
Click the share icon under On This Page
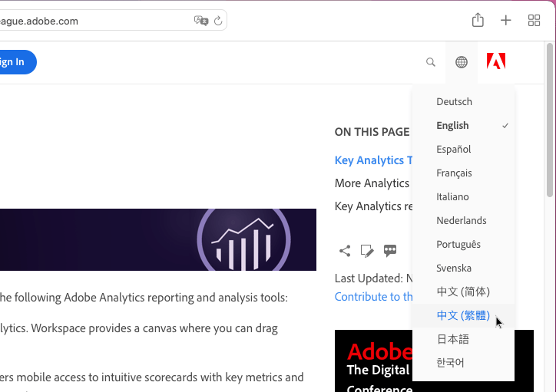point(345,251)
